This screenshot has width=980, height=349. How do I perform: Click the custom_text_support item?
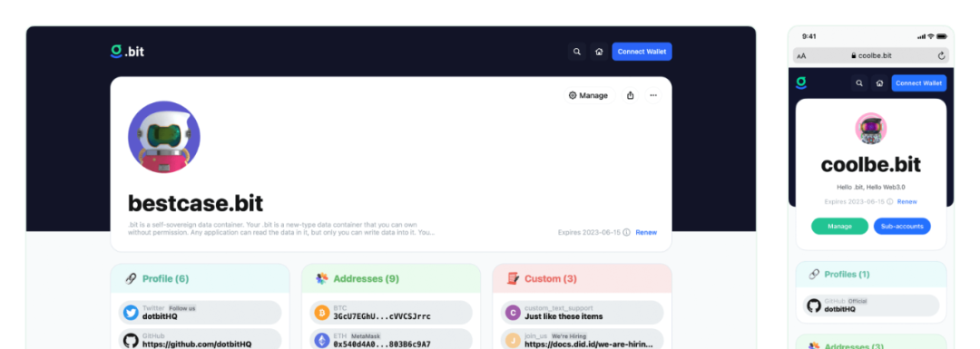[583, 312]
